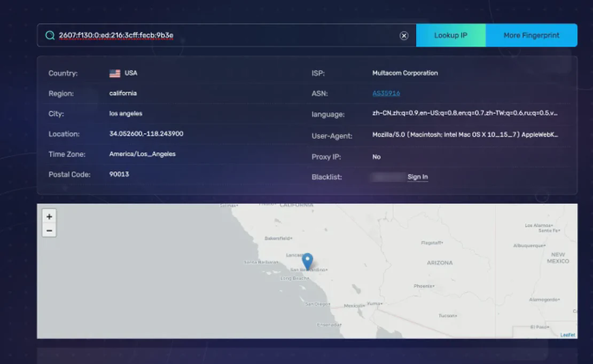
Task: Open the AS35916 ASN link
Action: tap(386, 93)
